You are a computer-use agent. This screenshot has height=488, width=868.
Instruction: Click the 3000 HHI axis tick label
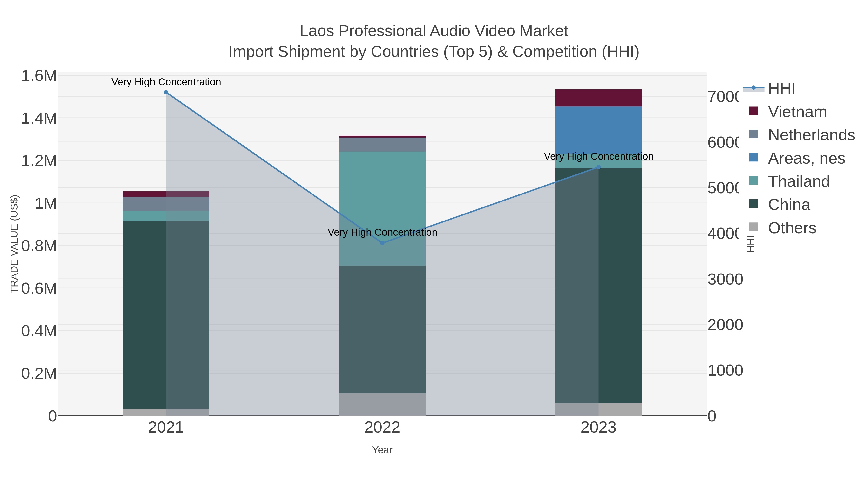[x=725, y=280]
